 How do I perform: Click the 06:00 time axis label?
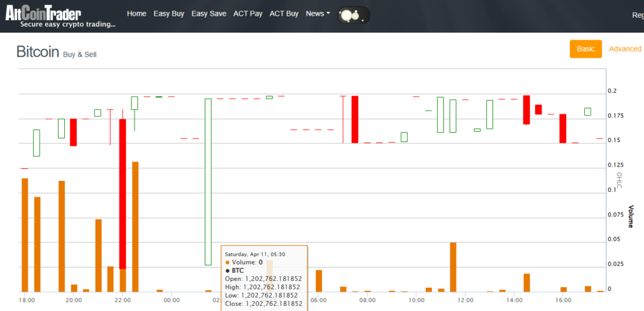click(x=319, y=300)
